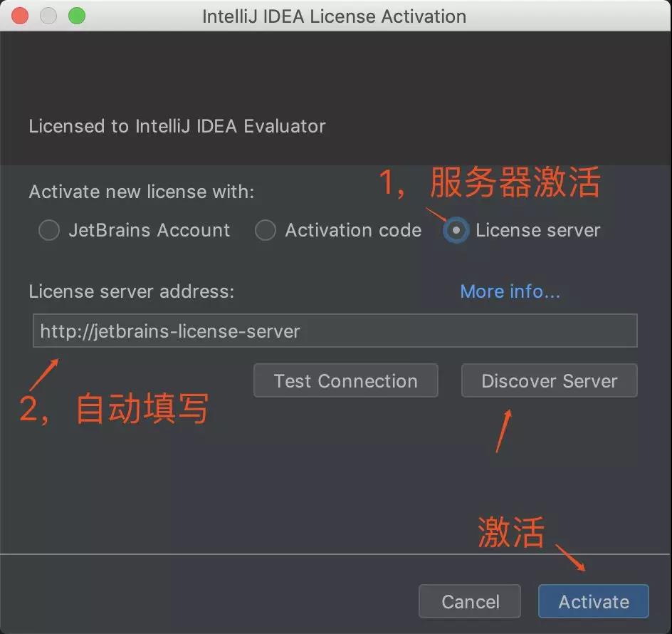Click the Activation code label text
The width and height of the screenshot is (672, 634).
(354, 230)
